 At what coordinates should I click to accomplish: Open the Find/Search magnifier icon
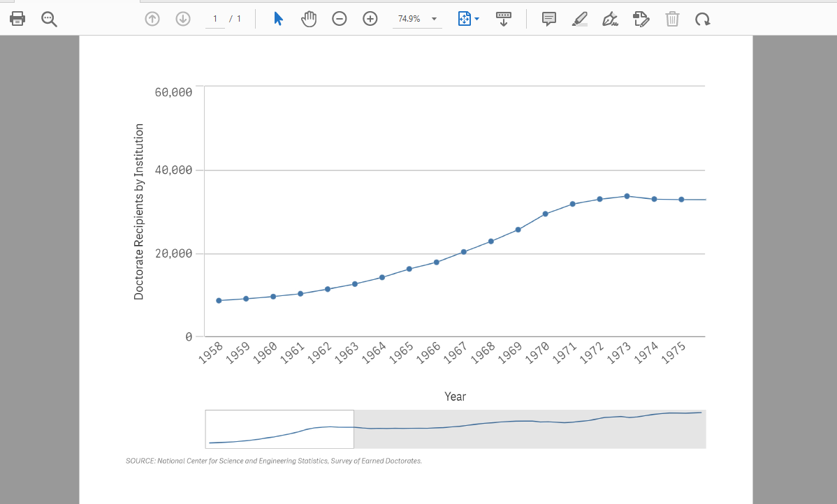tap(48, 19)
